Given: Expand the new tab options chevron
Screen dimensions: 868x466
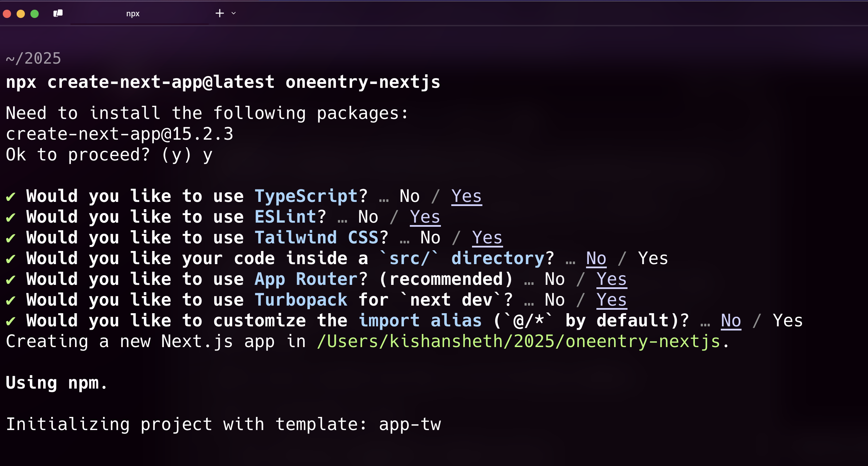Looking at the screenshot, I should pyautogui.click(x=234, y=13).
